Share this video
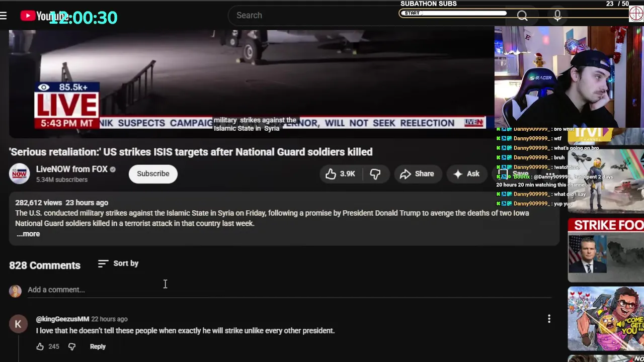The height and width of the screenshot is (362, 644). pos(417,173)
